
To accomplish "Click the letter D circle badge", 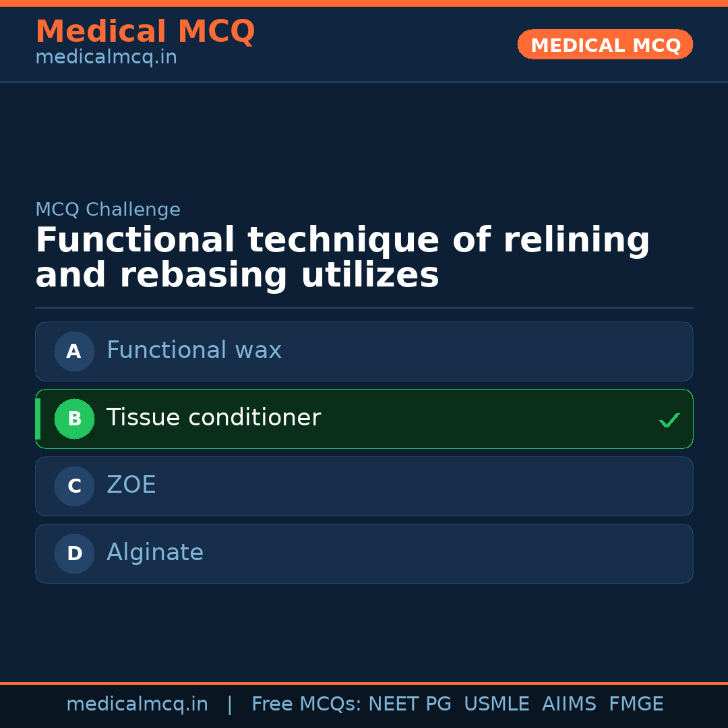I will (74, 553).
